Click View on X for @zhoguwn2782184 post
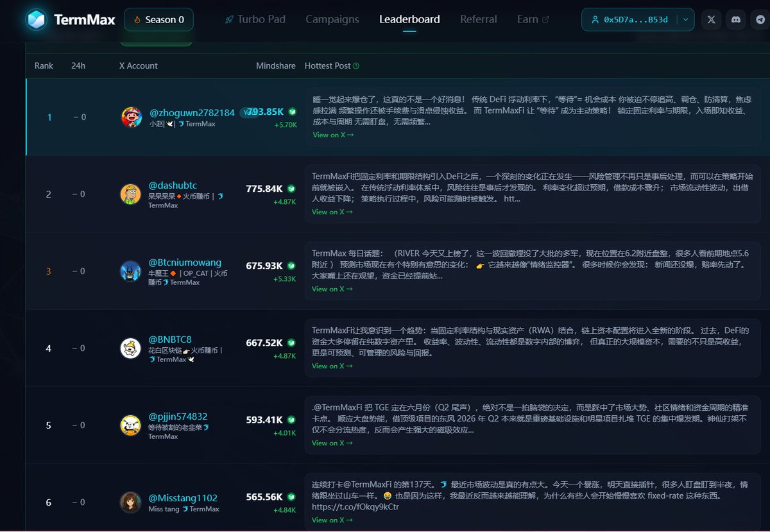This screenshot has height=532, width=770. (333, 135)
